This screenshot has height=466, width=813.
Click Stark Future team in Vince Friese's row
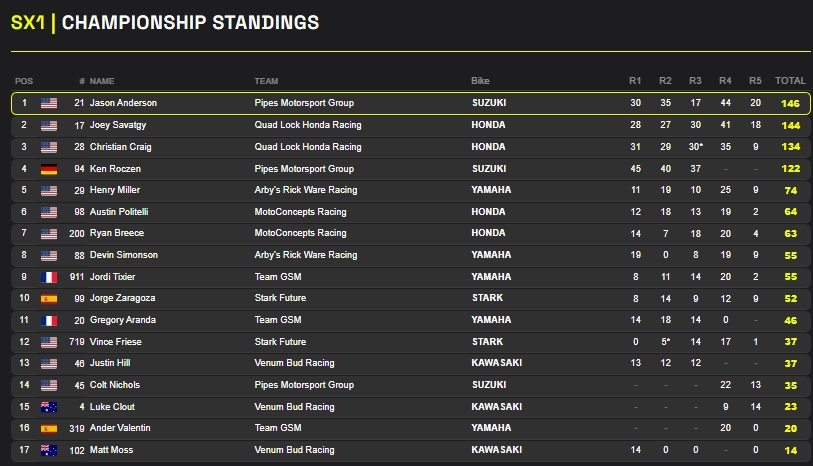click(280, 342)
